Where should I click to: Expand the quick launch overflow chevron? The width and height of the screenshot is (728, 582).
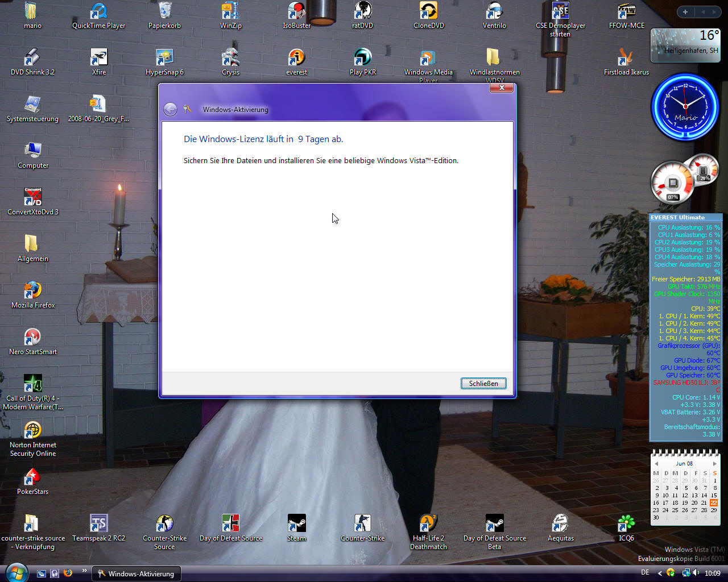(x=84, y=571)
